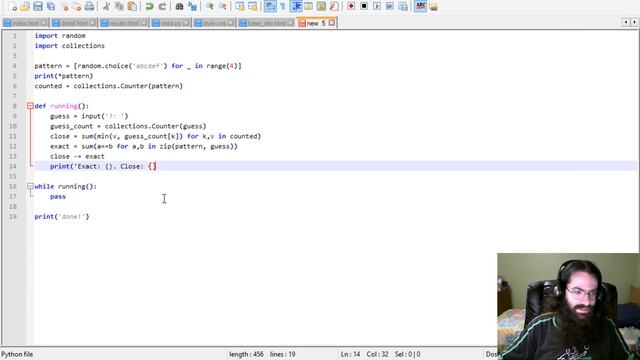Toggle show all characters (pilcrow icon)
Image resolution: width=640 pixels, height=360 pixels.
[x=282, y=6]
